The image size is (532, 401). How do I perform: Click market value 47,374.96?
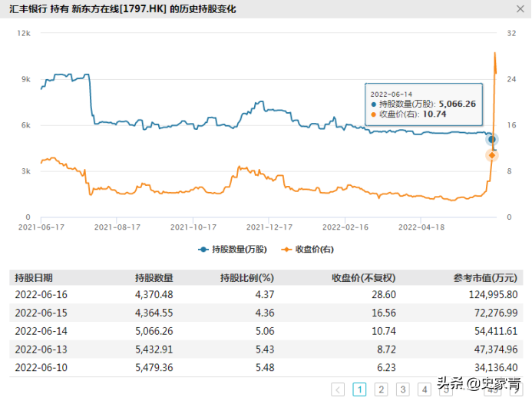pyautogui.click(x=496, y=350)
